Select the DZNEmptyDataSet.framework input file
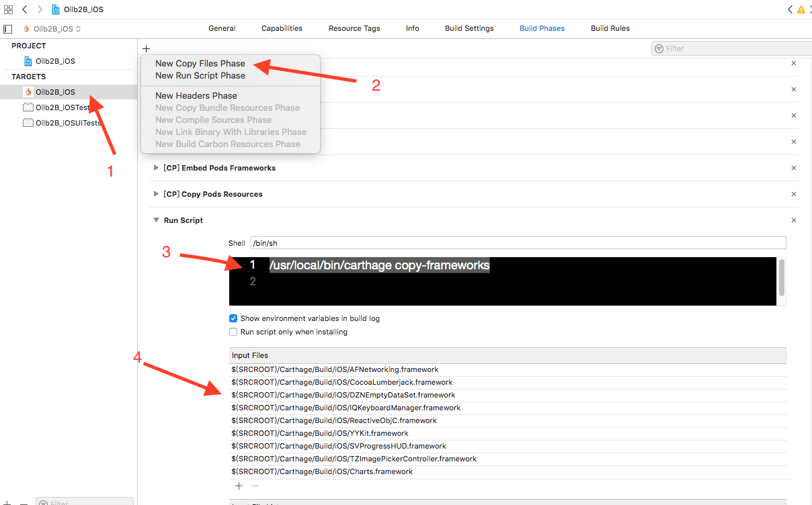The height and width of the screenshot is (505, 812). click(x=507, y=395)
